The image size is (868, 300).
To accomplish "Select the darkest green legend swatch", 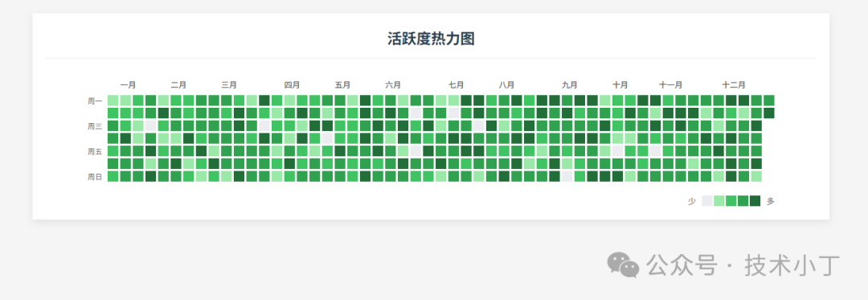I will click(x=755, y=201).
